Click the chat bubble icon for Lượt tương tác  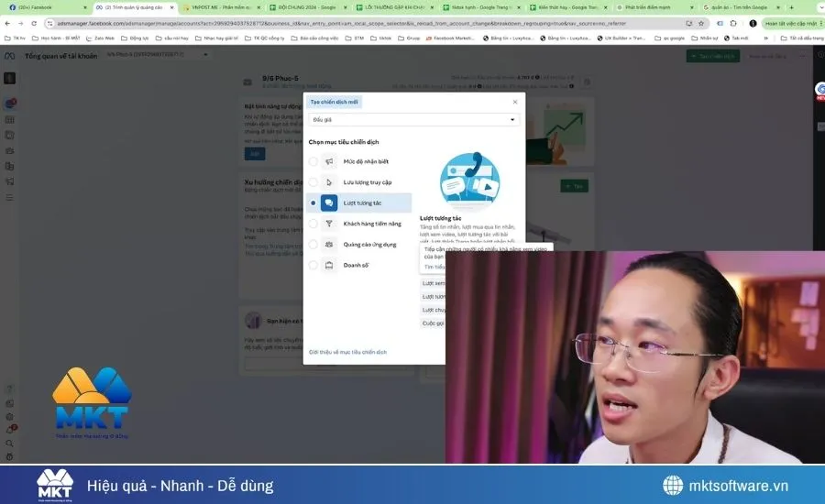tap(329, 203)
